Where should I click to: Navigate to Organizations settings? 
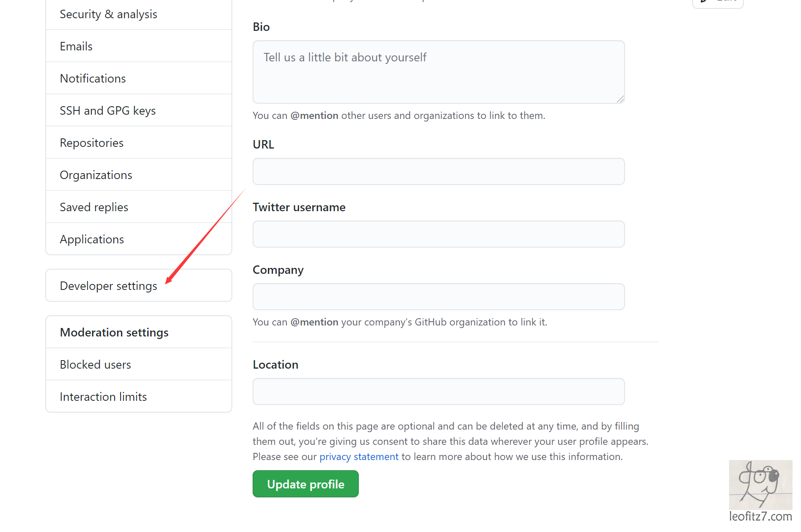[96, 175]
